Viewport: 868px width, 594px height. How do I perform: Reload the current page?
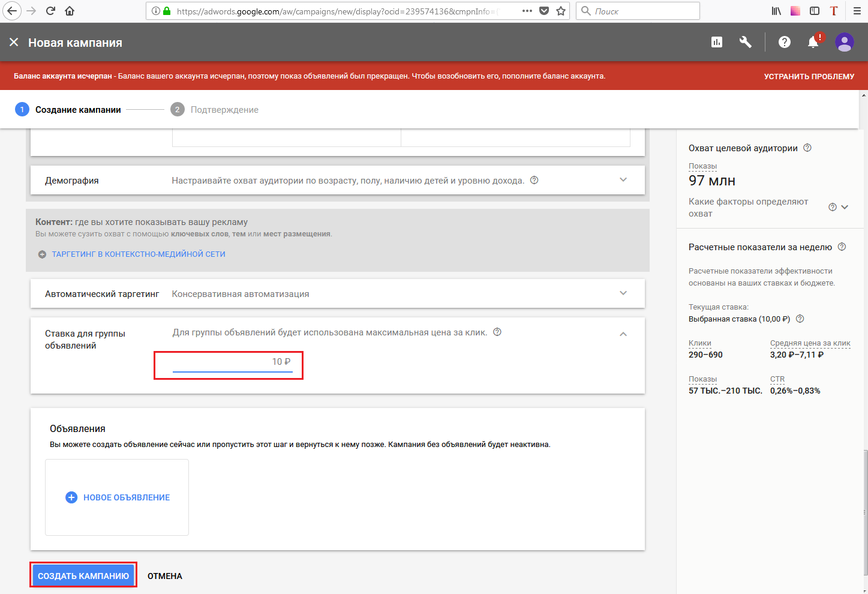tap(51, 11)
